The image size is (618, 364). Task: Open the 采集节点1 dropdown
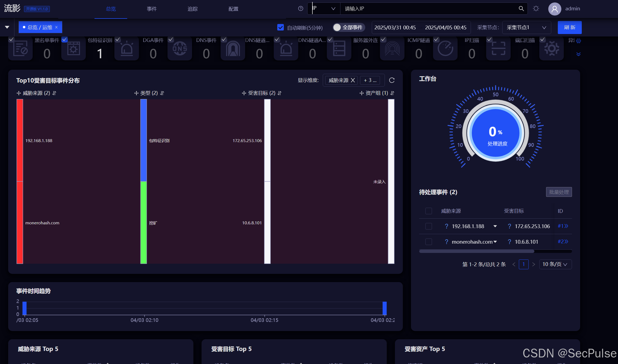[526, 27]
